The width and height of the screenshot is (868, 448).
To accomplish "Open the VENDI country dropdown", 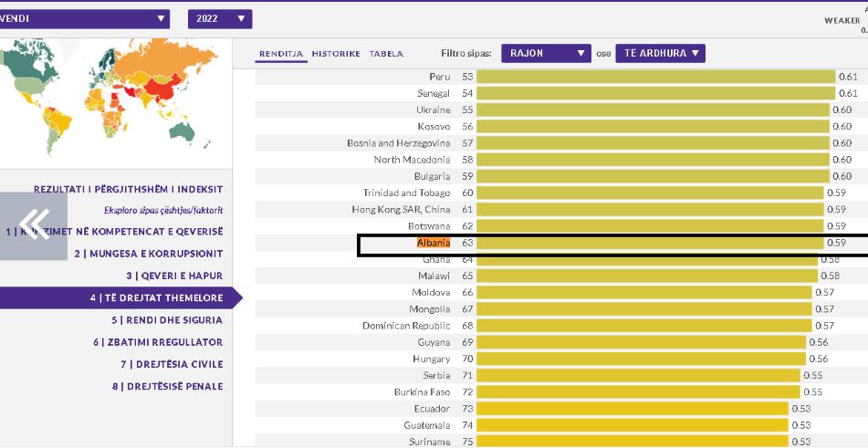I will [86, 18].
